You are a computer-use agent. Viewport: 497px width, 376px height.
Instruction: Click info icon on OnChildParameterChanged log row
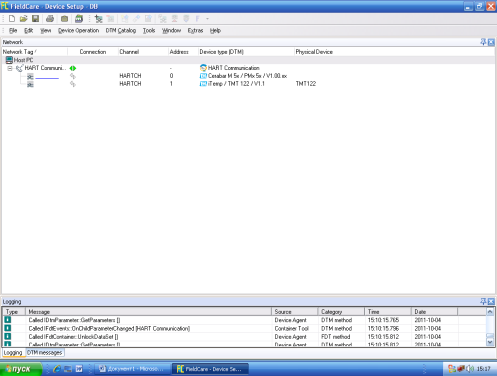(7, 328)
